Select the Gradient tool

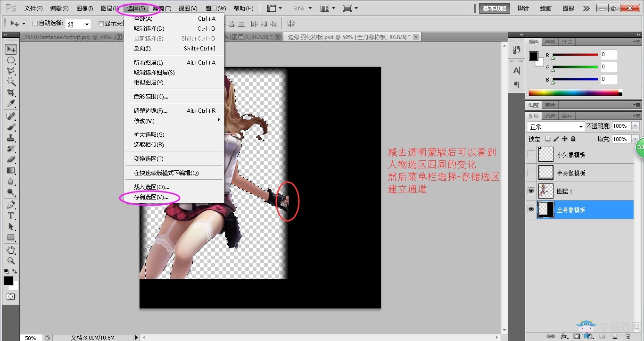click(x=11, y=170)
